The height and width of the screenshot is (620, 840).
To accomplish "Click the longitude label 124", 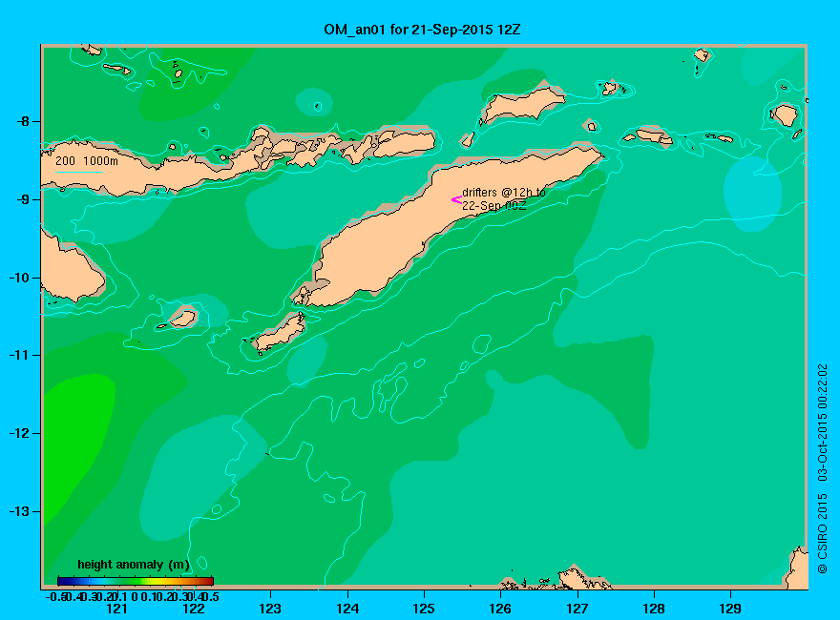I will tap(347, 609).
